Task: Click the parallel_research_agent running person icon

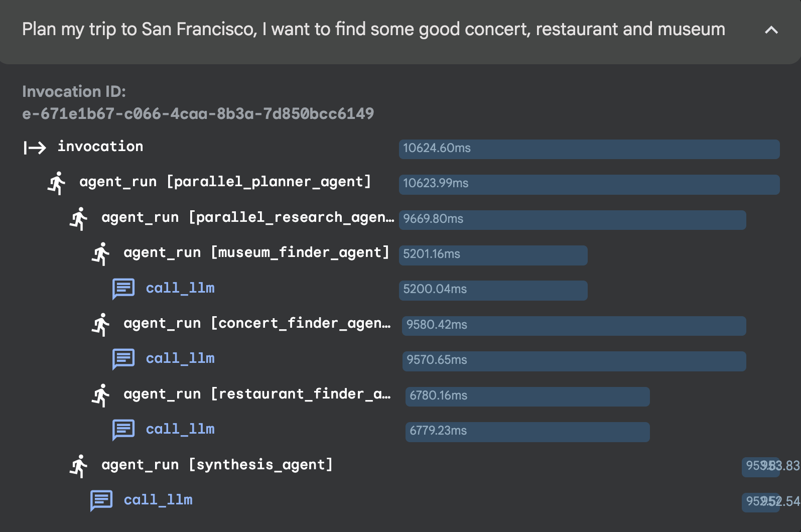Action: (79, 219)
